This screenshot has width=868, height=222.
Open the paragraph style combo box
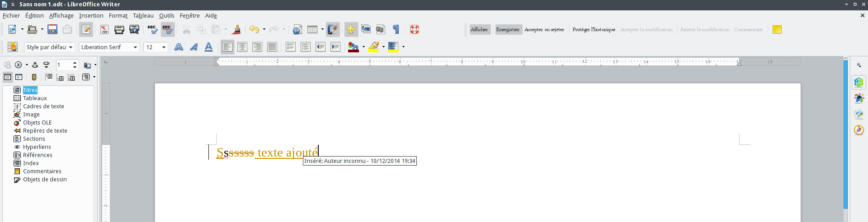click(49, 47)
